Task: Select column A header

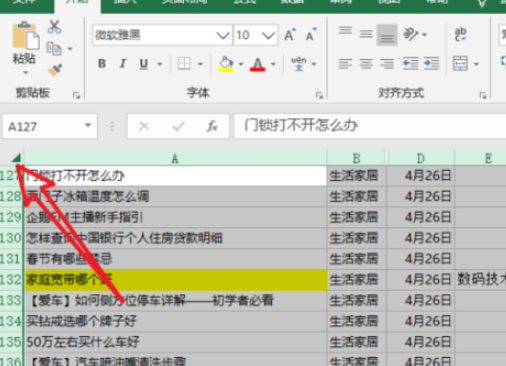Action: coord(175,158)
